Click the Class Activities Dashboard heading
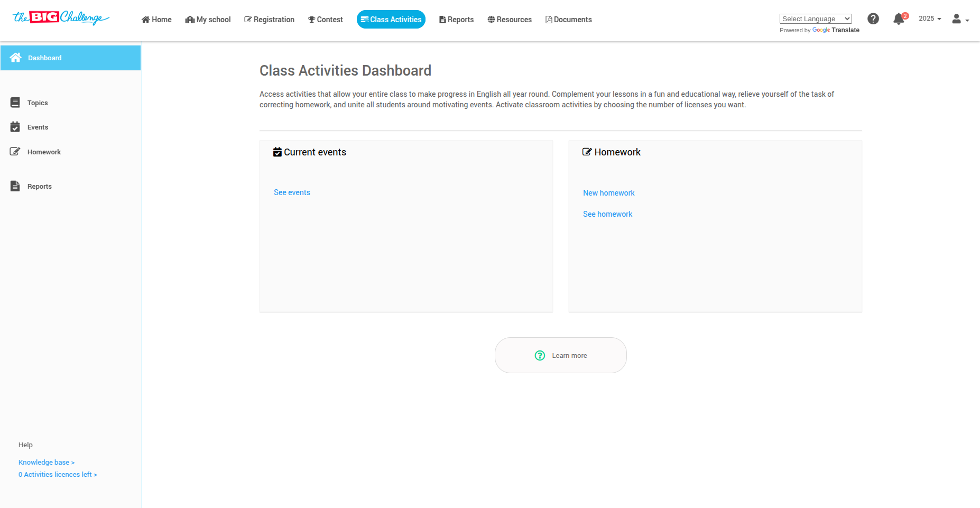980x508 pixels. pos(345,70)
